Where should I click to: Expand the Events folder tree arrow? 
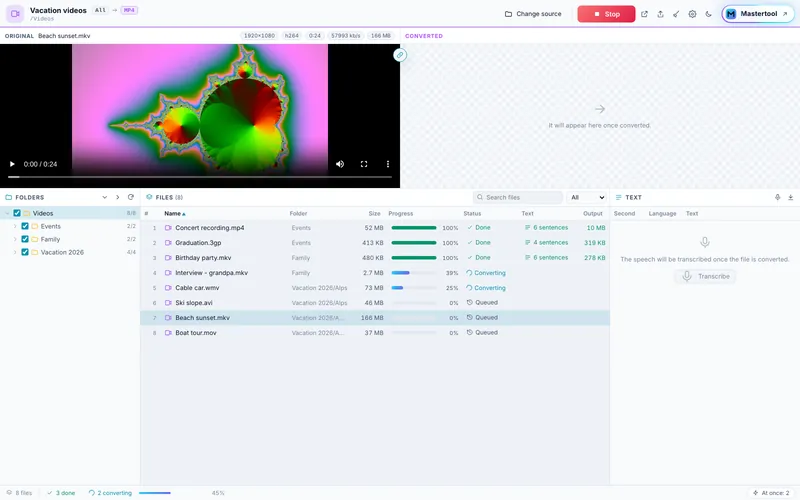click(15, 226)
